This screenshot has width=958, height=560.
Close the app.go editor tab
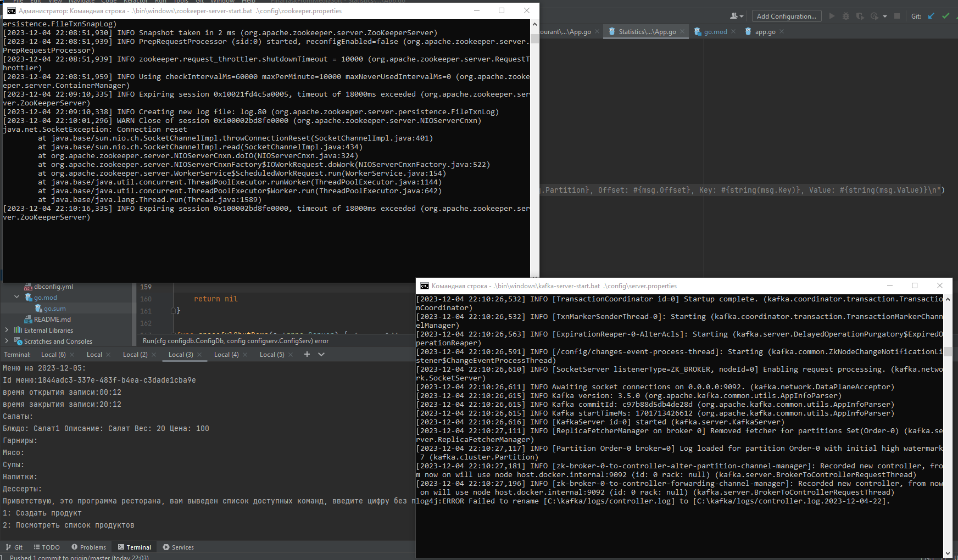(x=782, y=32)
